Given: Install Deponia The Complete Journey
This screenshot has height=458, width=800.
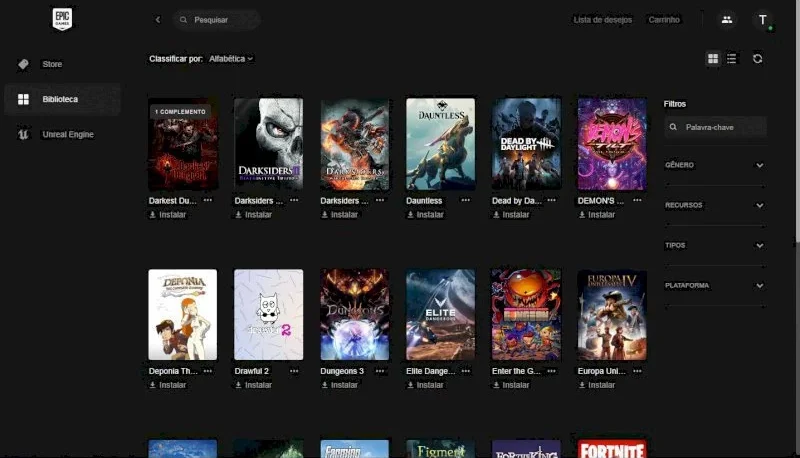Looking at the screenshot, I should click(168, 385).
